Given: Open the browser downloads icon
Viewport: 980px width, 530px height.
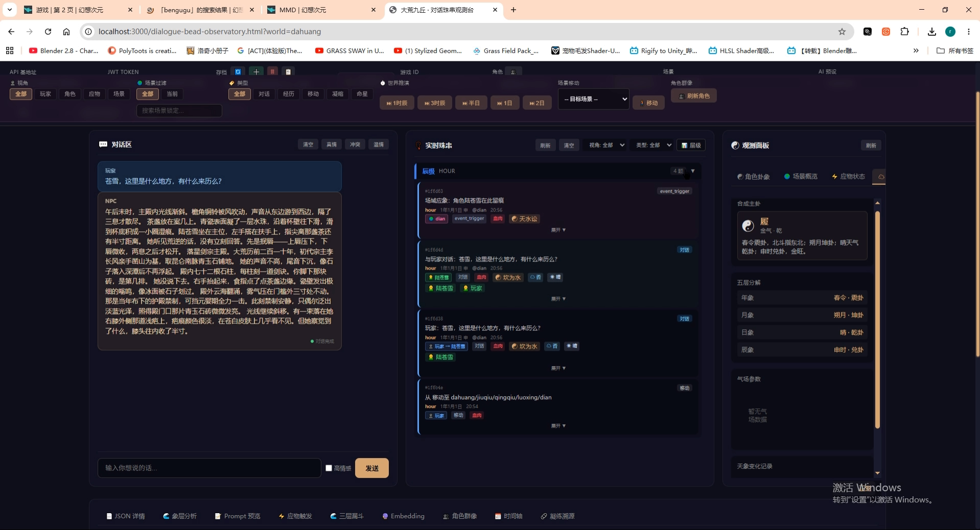Looking at the screenshot, I should point(932,32).
